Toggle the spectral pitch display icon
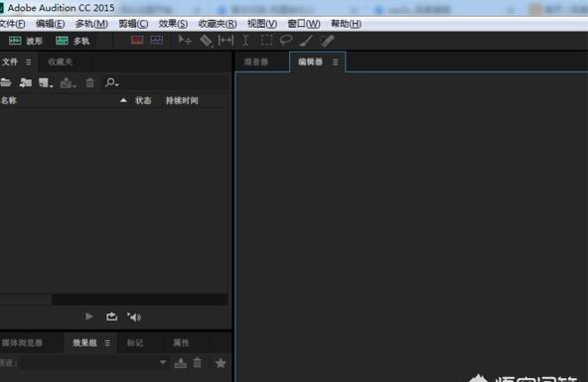The image size is (588, 382). pos(157,40)
